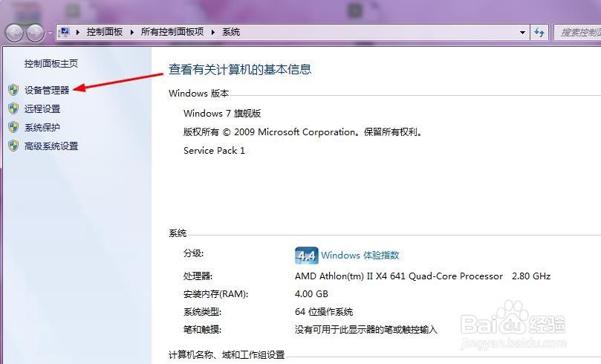Select the 控制面板 breadcrumb
Viewport: 601px width, 364px height.
click(104, 32)
